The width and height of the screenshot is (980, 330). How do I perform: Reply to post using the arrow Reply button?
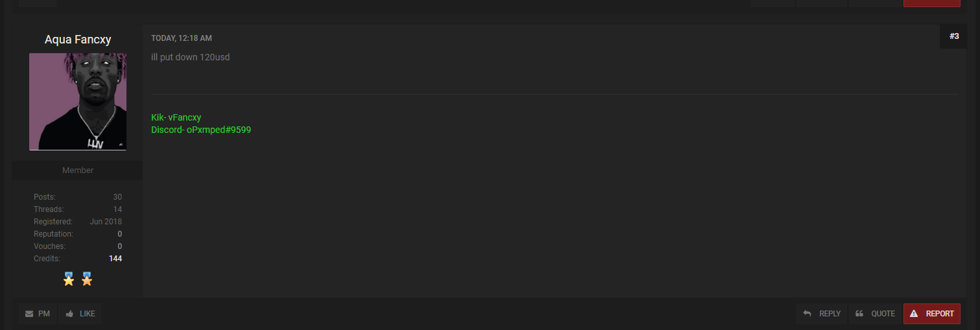pyautogui.click(x=822, y=314)
